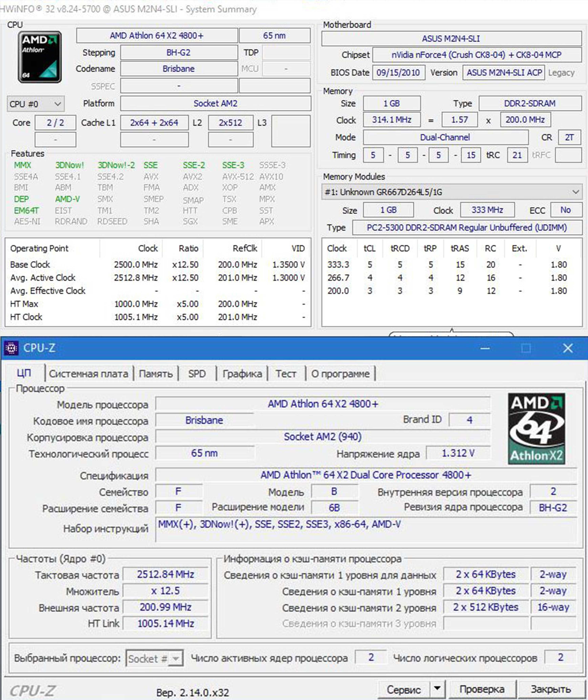This screenshot has width=588, height=700.
Task: Click the tRAS column header
Action: 460,249
